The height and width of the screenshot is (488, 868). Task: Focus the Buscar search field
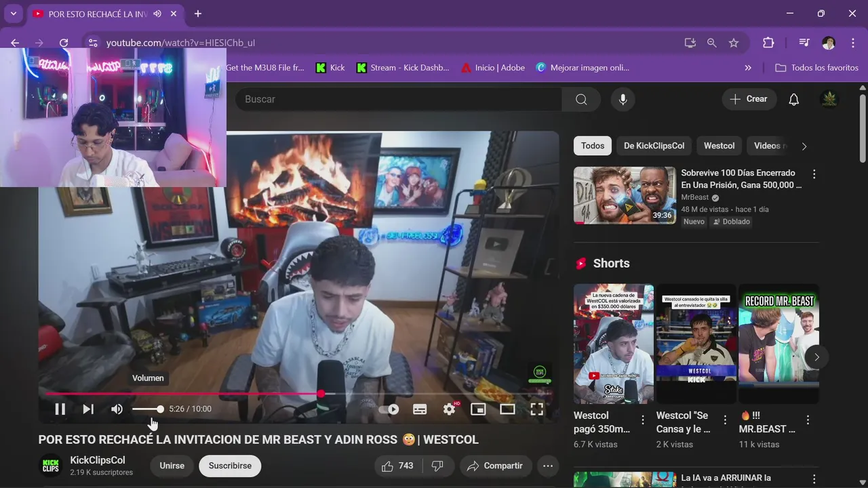point(400,99)
